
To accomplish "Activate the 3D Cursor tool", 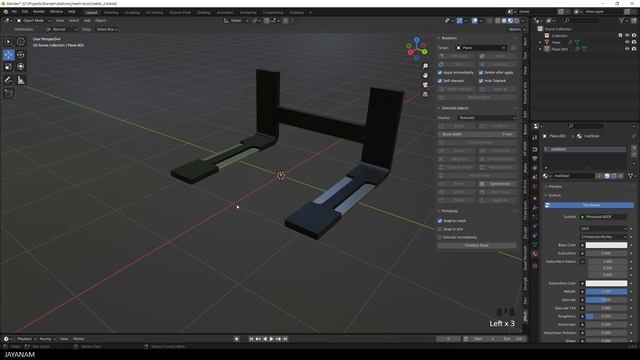I will [21, 42].
